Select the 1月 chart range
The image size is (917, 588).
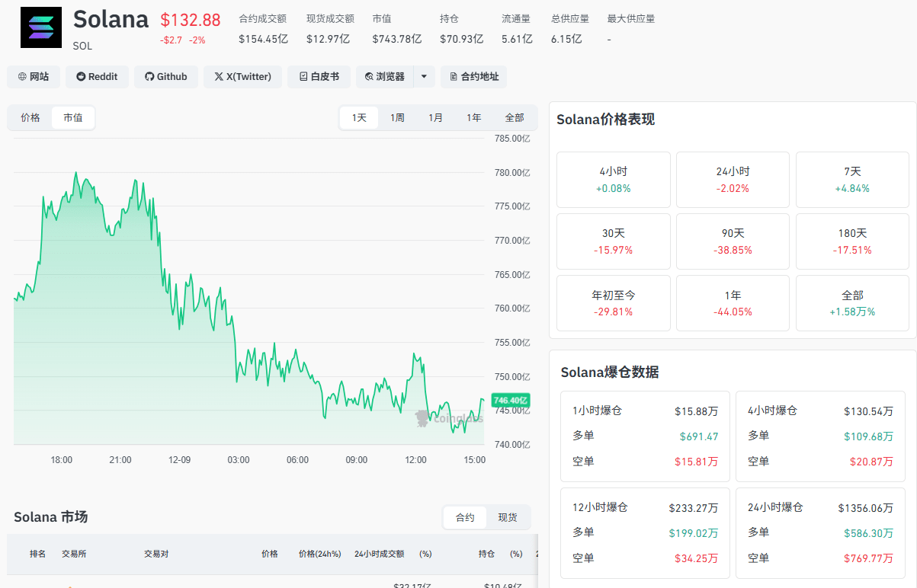[x=435, y=118]
